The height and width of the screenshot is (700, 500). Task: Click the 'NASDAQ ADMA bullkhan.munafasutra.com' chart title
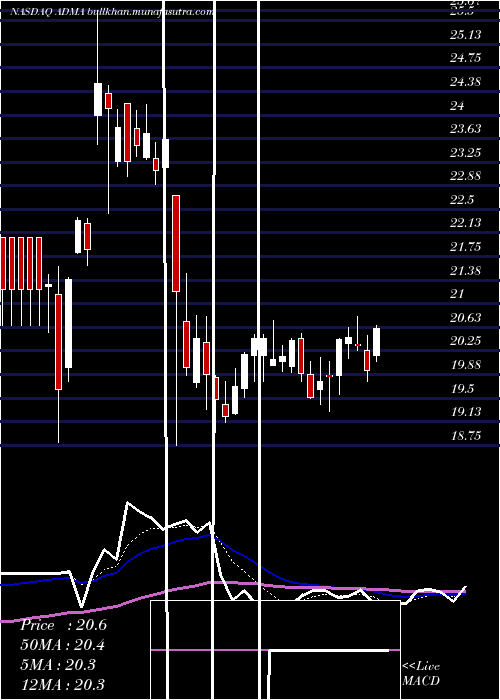[x=112, y=12]
